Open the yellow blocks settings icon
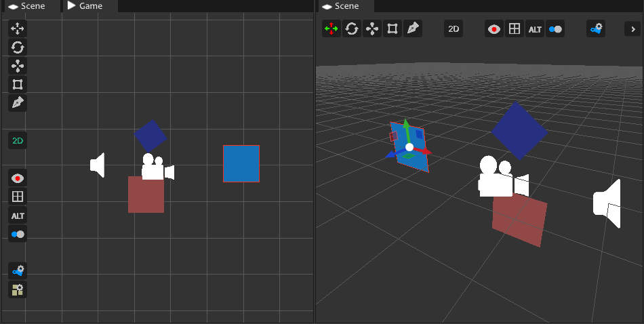This screenshot has width=644, height=324. point(17,289)
